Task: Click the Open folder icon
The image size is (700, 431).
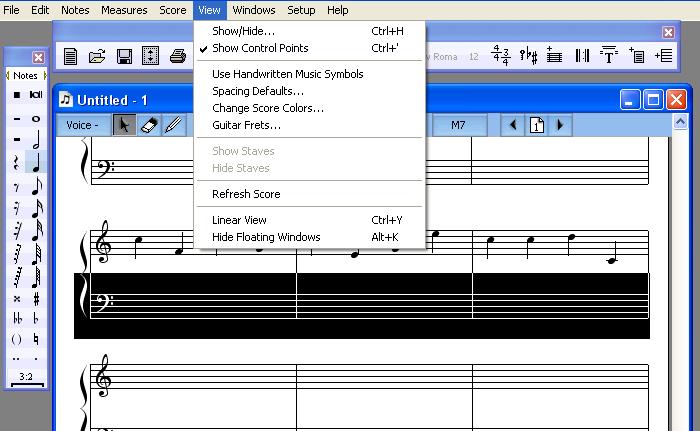Action: [97, 57]
